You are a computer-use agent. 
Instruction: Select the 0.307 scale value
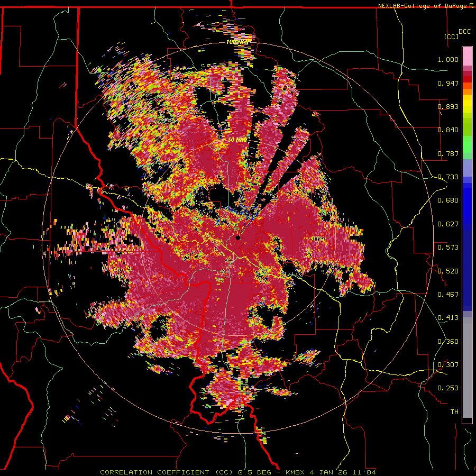(x=448, y=365)
